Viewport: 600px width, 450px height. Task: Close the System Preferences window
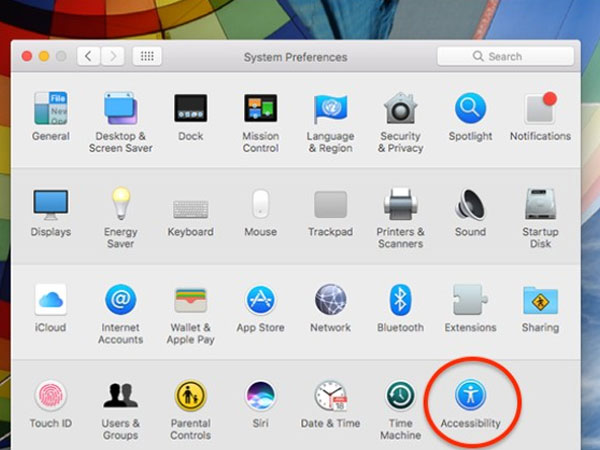tap(27, 56)
